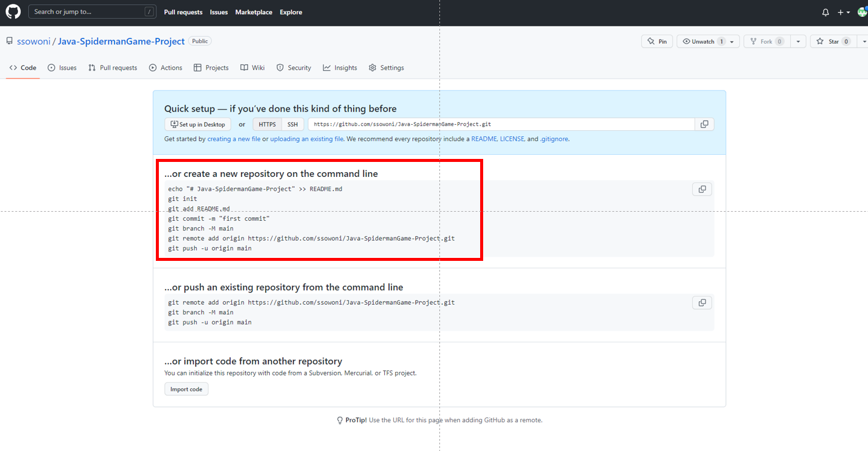
Task: Click the repository URL field
Action: (502, 124)
